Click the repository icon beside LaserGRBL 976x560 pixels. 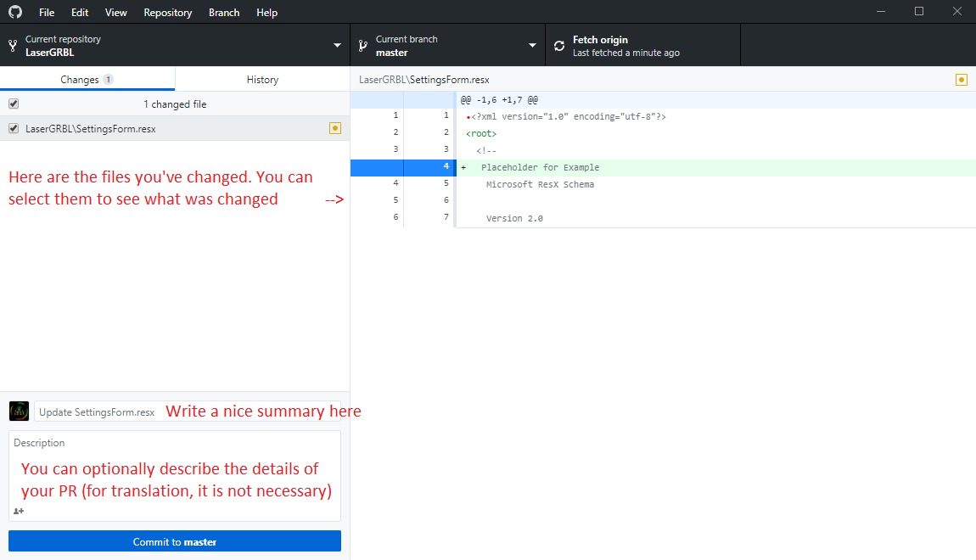(x=13, y=46)
